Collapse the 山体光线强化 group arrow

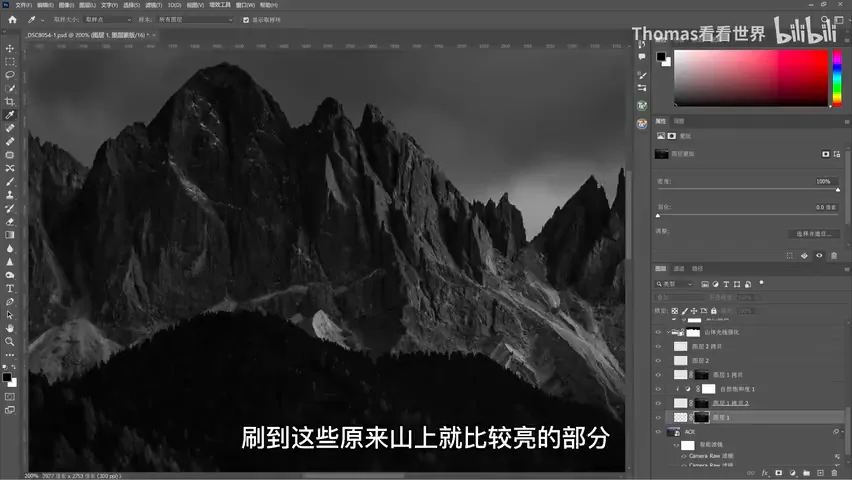point(668,332)
